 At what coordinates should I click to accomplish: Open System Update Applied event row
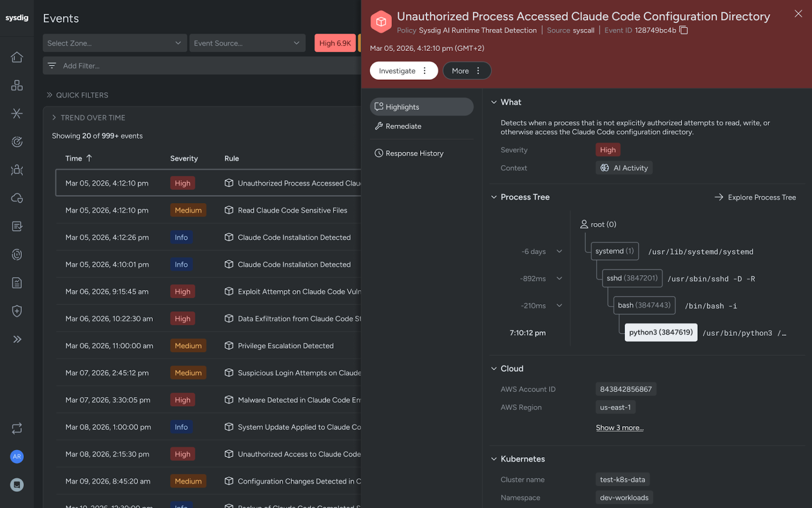point(208,427)
